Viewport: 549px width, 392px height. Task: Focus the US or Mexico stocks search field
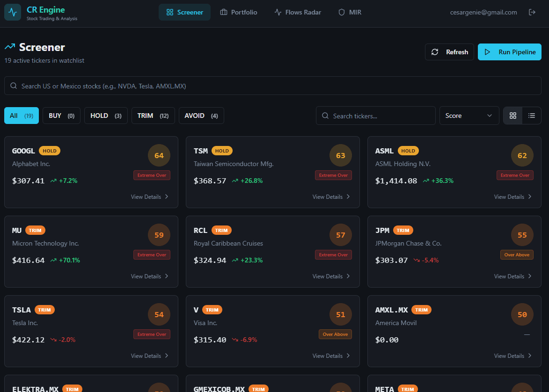coord(273,86)
